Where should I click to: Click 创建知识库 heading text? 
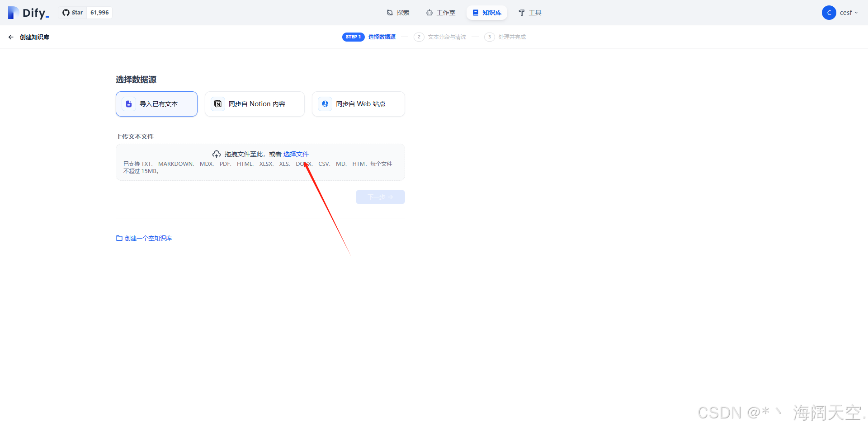point(34,37)
